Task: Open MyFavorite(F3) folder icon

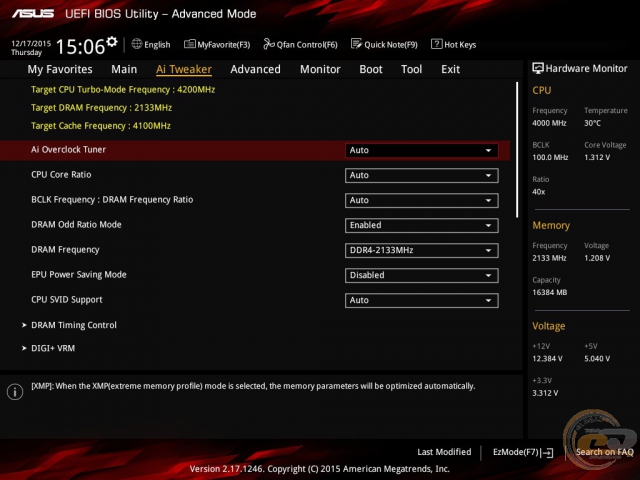Action: (x=189, y=44)
